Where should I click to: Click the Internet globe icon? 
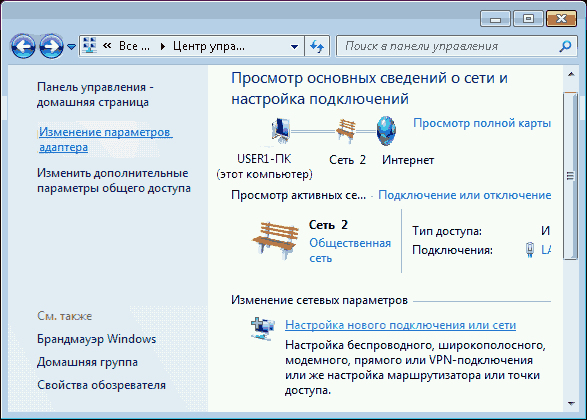(x=386, y=131)
